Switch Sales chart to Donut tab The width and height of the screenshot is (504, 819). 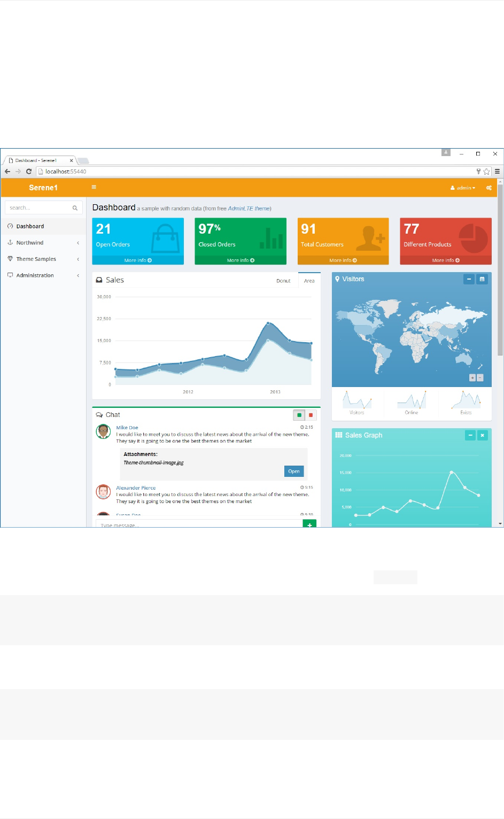click(283, 281)
